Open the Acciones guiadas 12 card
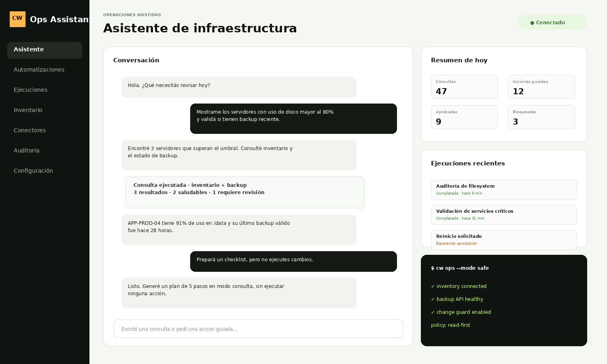607x364 pixels. 541,87
